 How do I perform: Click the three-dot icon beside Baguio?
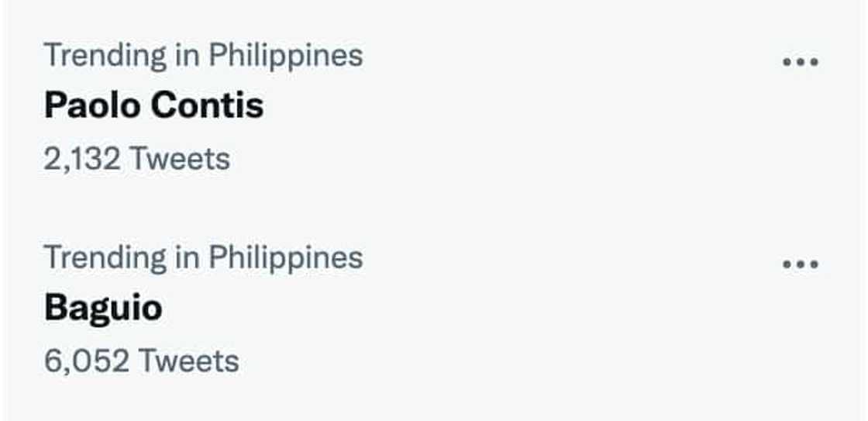coord(800,264)
